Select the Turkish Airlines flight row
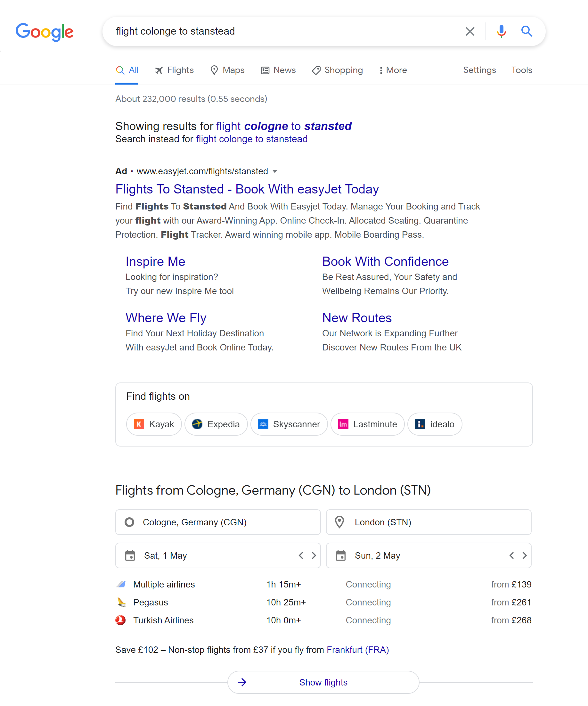Image resolution: width=588 pixels, height=706 pixels. pyautogui.click(x=323, y=620)
